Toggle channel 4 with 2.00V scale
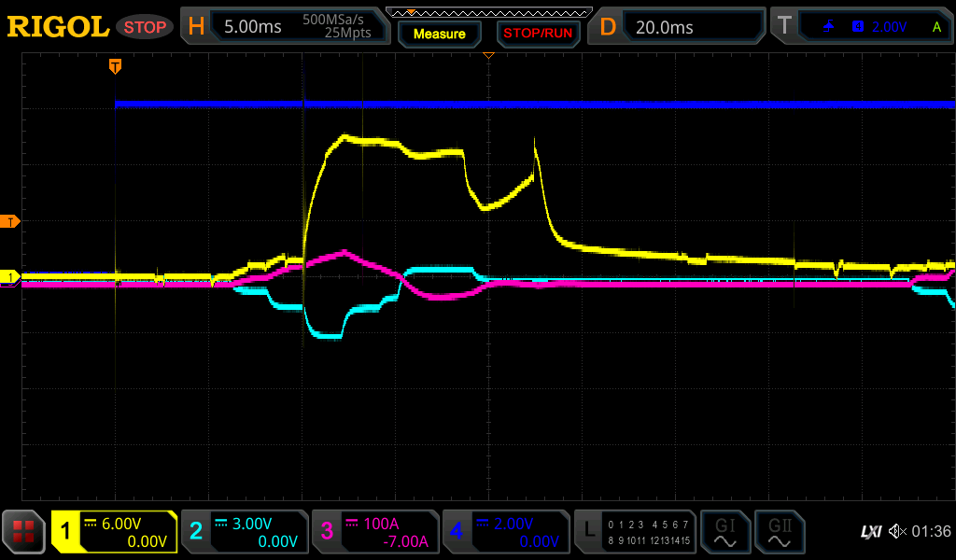 click(x=505, y=532)
